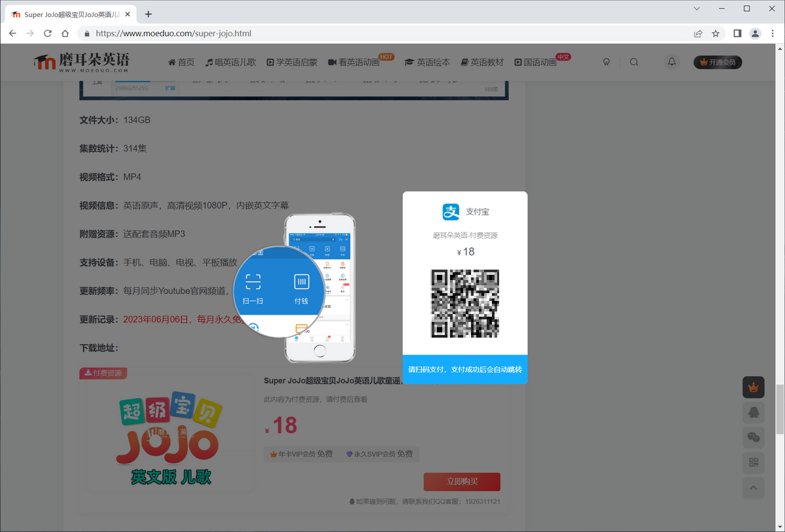Click the 立即购买 purchase button
The height and width of the screenshot is (532, 785).
pos(461,482)
